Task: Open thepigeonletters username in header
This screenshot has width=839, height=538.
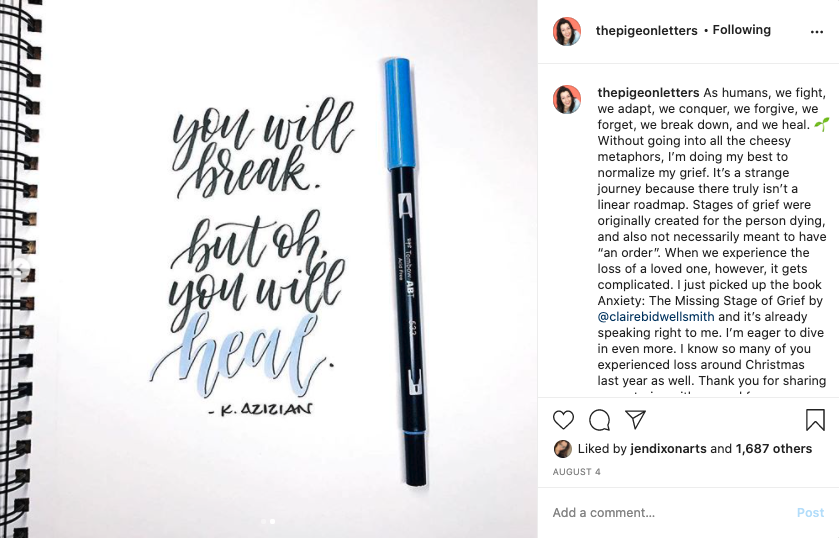Action: pyautogui.click(x=646, y=31)
